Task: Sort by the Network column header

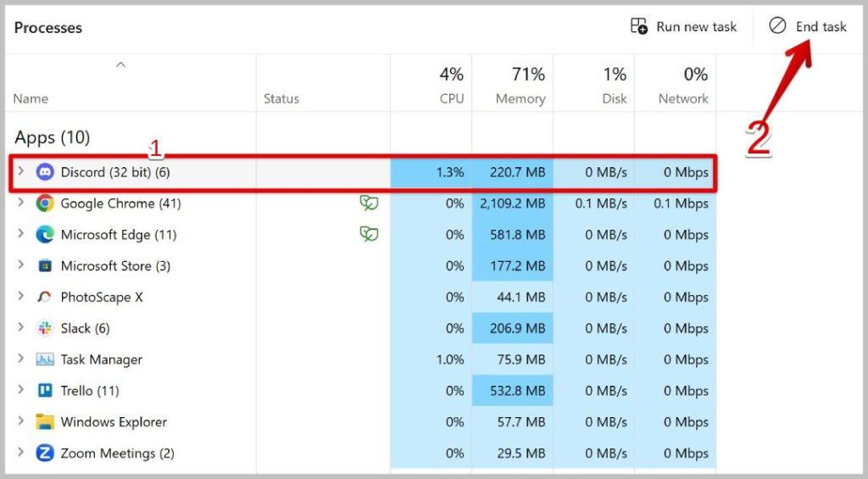Action: pos(676,83)
